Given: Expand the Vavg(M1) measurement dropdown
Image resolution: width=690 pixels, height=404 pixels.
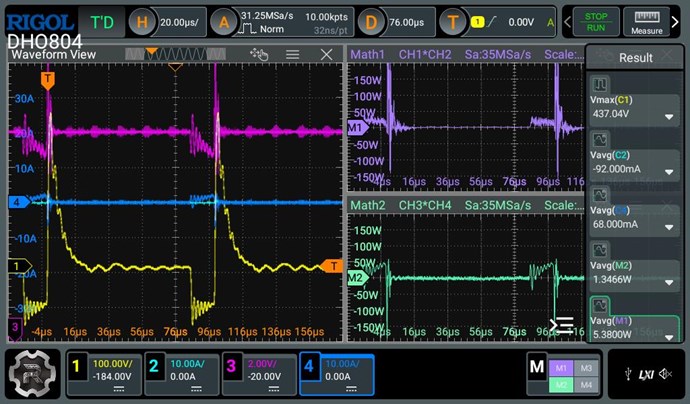Looking at the screenshot, I should [669, 337].
